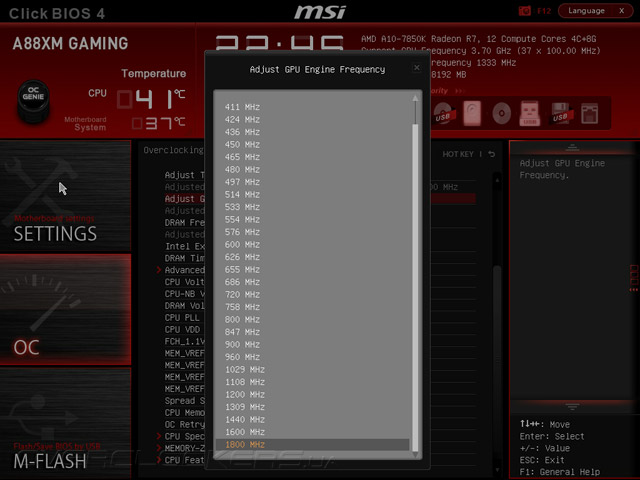Screen dimensions: 640x480
Task: Choose 900 MHz from the list
Action: coord(312,344)
